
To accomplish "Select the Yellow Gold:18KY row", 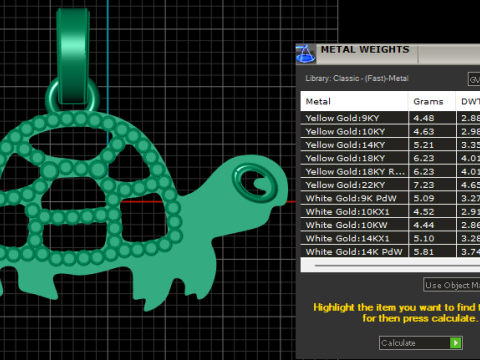I will point(390,158).
